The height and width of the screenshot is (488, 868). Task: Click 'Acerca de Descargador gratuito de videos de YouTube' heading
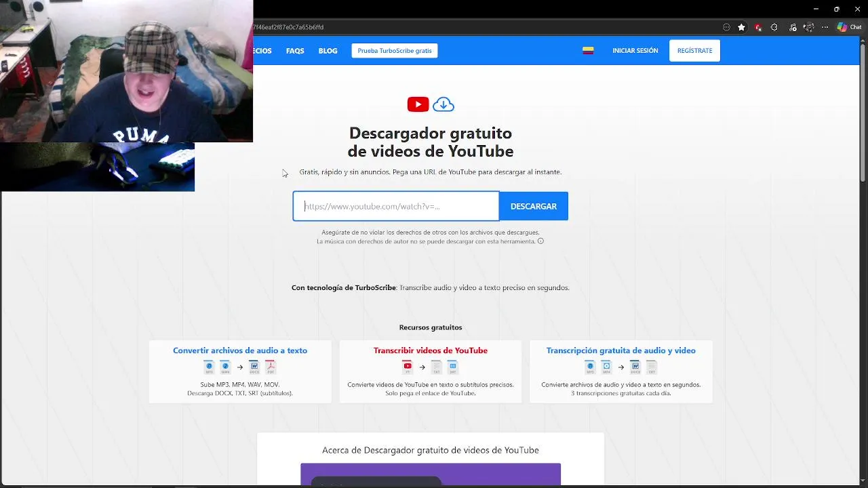point(431,450)
